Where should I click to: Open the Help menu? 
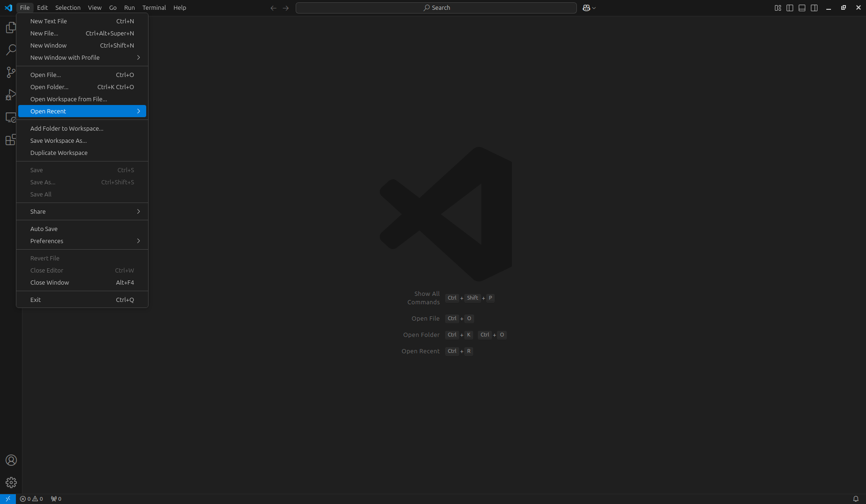180,8
